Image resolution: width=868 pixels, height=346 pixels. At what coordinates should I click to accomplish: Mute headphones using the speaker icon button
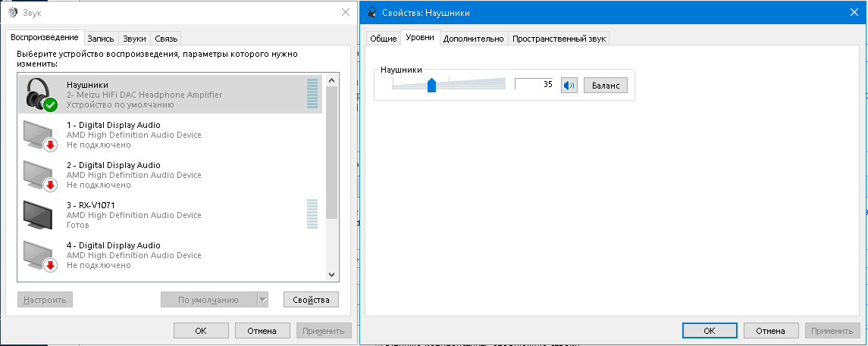(569, 85)
